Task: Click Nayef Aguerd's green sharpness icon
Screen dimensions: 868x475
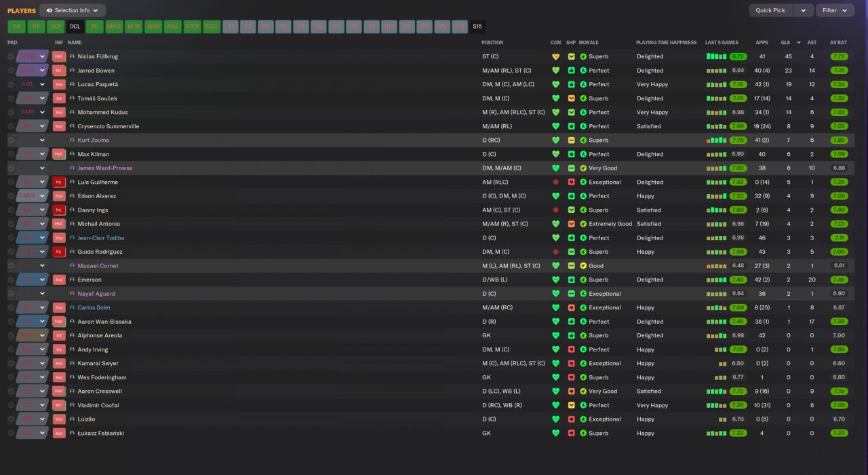Action: pos(571,294)
